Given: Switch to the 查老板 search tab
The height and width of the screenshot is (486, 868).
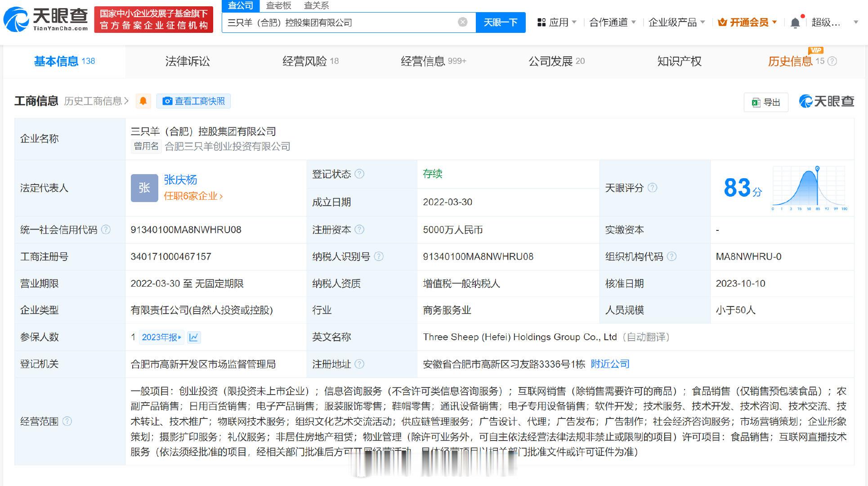Looking at the screenshot, I should point(279,5).
